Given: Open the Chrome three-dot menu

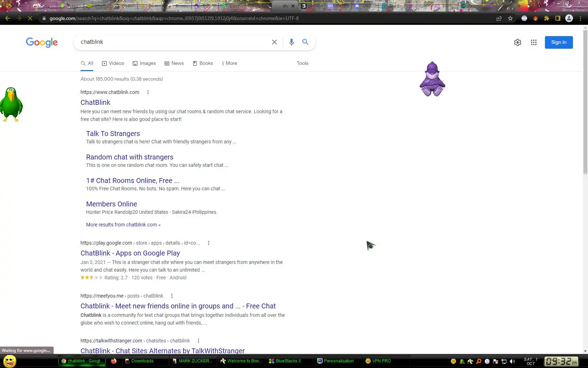Looking at the screenshot, I should click(581, 18).
